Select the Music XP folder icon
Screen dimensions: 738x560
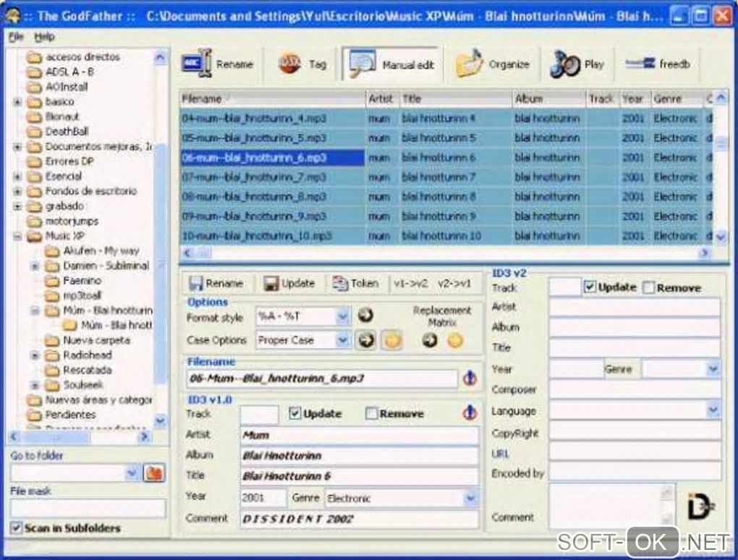[x=34, y=236]
